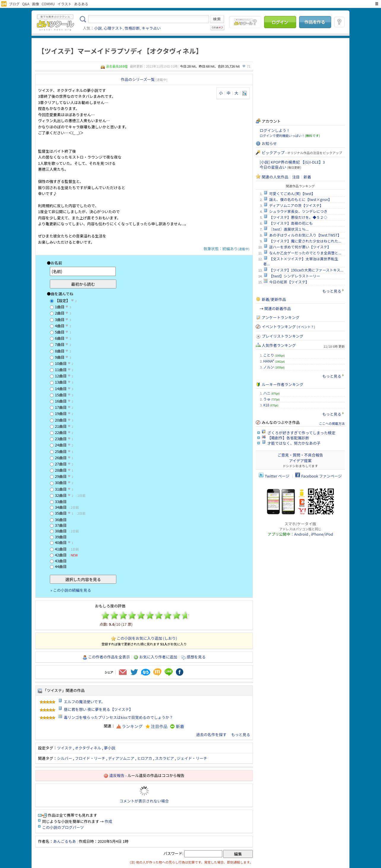Screen dimensions: 381x868
Task: Open あるある in the top bar
Action: (81, 4)
